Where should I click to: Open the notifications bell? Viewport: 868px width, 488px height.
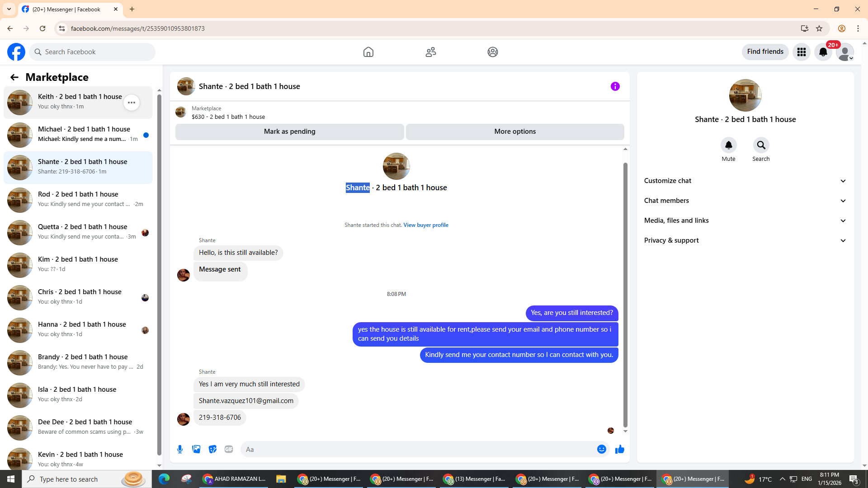coord(823,52)
